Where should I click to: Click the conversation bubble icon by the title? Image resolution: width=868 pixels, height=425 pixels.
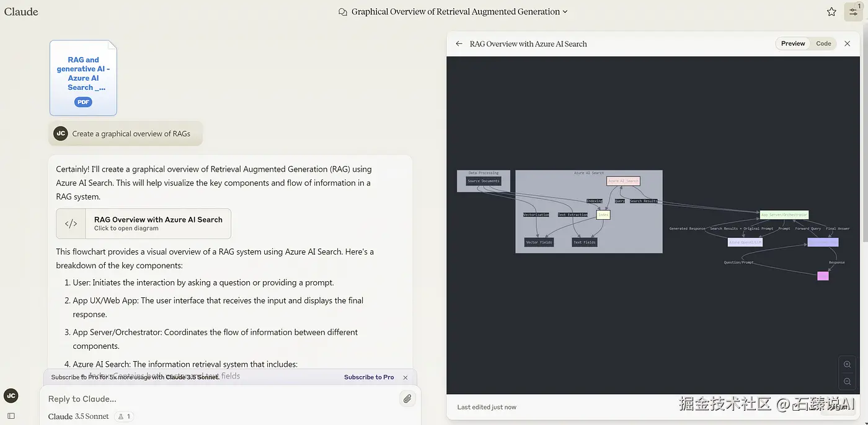pyautogui.click(x=343, y=12)
